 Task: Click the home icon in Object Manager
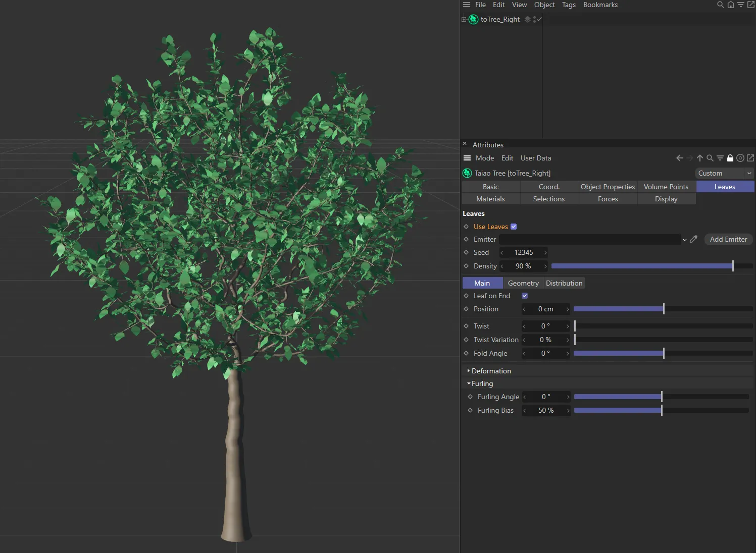(730, 5)
